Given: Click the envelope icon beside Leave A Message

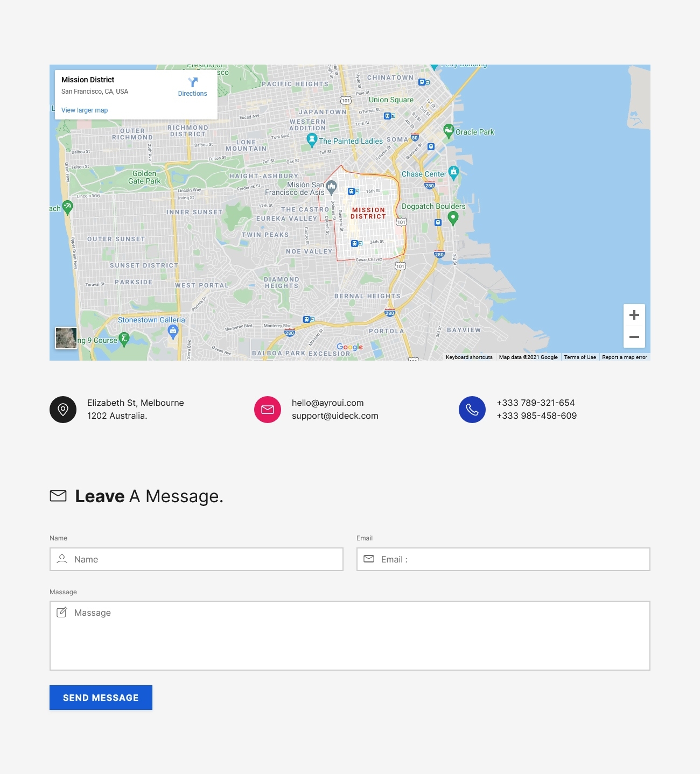Looking at the screenshot, I should (58, 496).
